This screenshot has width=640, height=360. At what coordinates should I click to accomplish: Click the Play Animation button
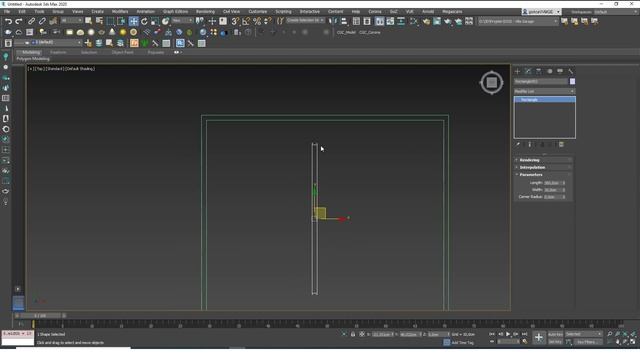(508, 334)
